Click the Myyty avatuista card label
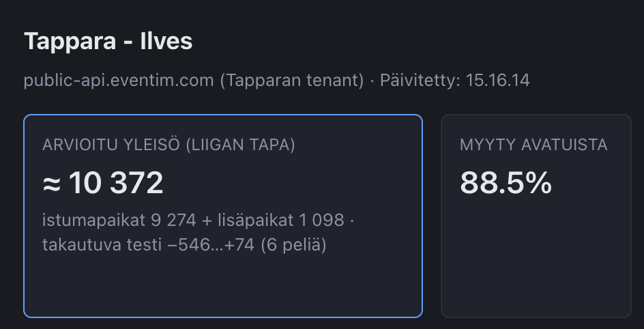This screenshot has width=644, height=329. [x=533, y=145]
